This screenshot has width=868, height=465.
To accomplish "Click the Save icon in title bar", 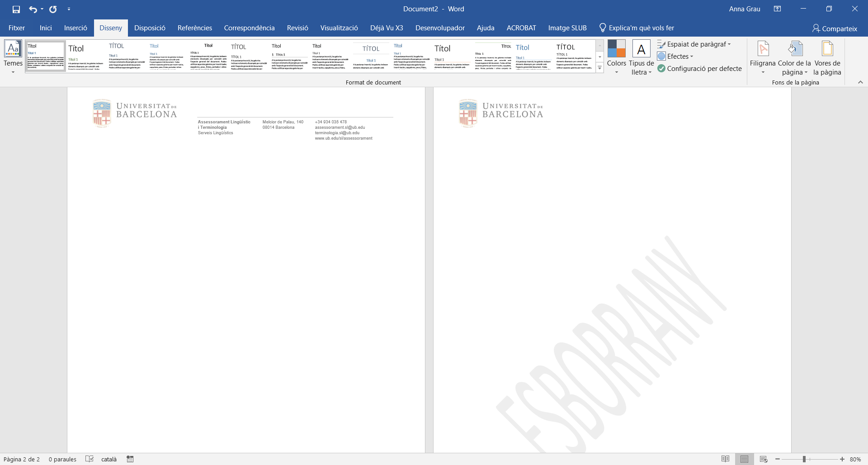I will [16, 9].
